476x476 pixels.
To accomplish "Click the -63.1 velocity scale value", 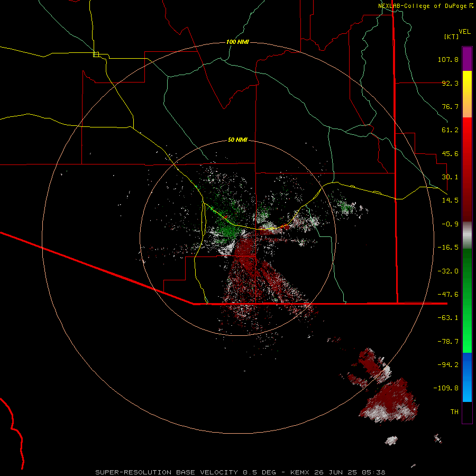I will click(x=448, y=318).
